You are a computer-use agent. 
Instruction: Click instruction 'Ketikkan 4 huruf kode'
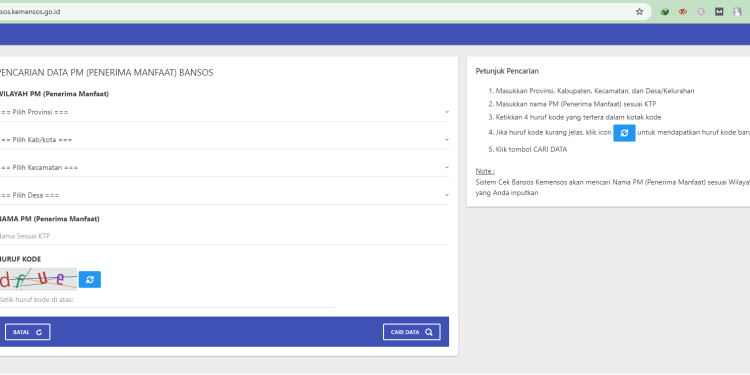pos(578,117)
